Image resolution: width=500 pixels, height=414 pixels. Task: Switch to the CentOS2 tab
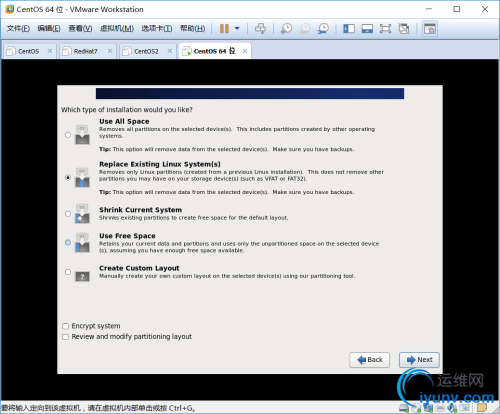pos(147,51)
